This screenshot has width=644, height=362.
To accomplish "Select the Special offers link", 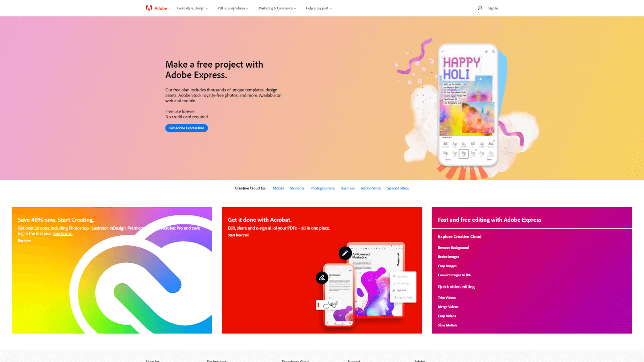I will point(398,188).
